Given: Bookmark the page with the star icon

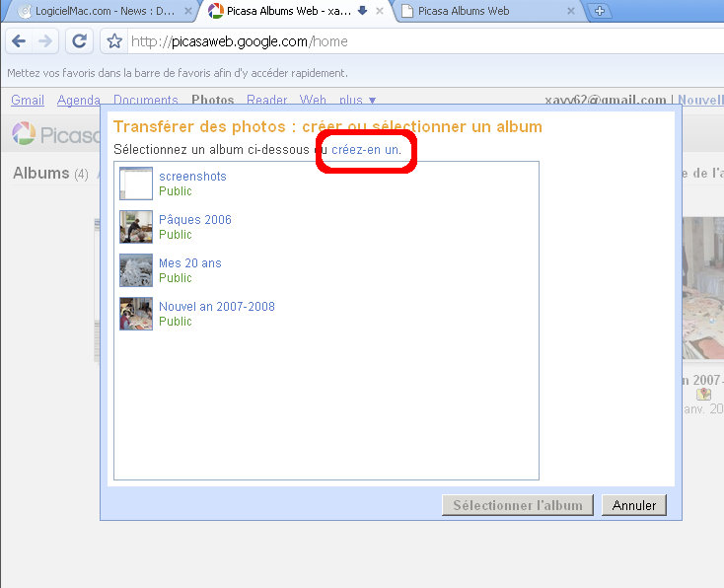Looking at the screenshot, I should (114, 41).
